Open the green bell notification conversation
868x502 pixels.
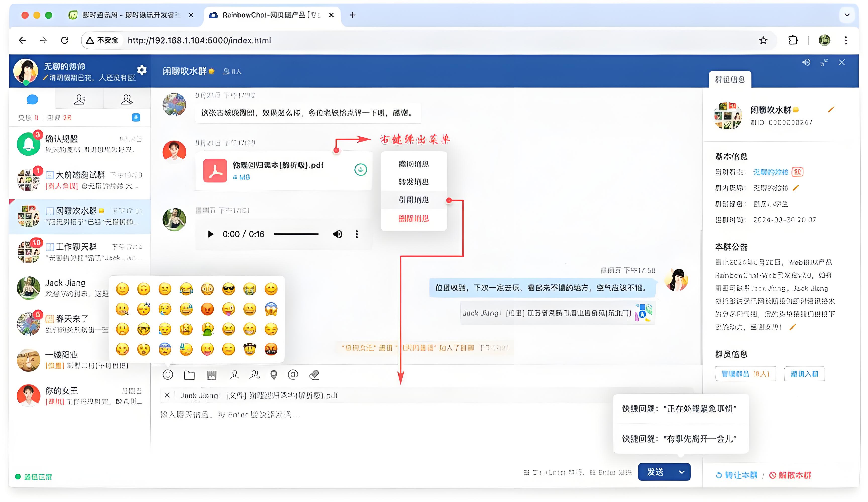pyautogui.click(x=80, y=144)
